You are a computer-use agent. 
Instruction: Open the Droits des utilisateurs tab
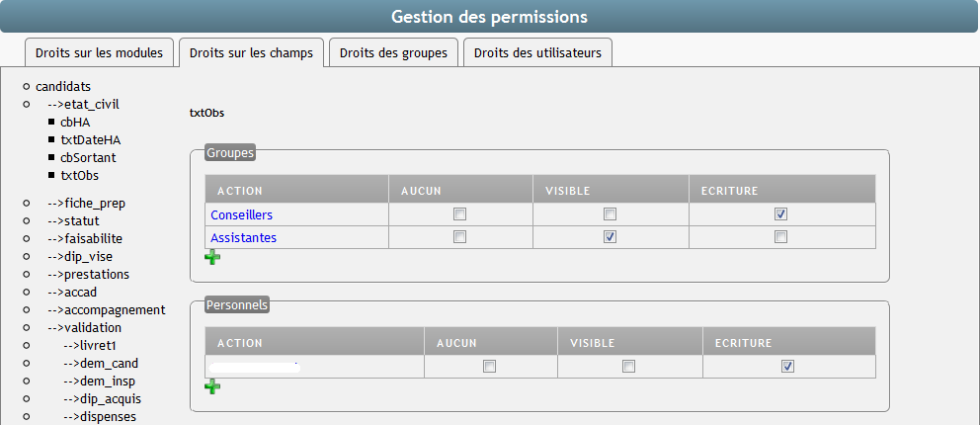[537, 52]
